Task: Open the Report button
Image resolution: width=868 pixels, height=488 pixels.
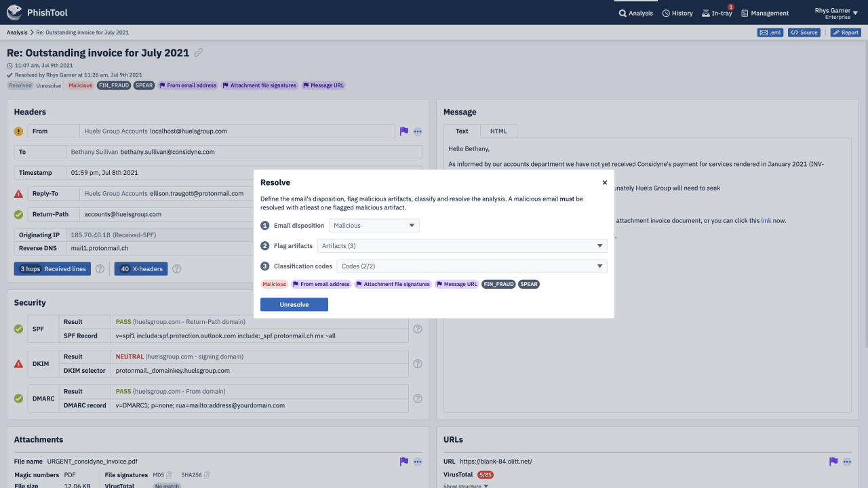Action: [x=846, y=33]
